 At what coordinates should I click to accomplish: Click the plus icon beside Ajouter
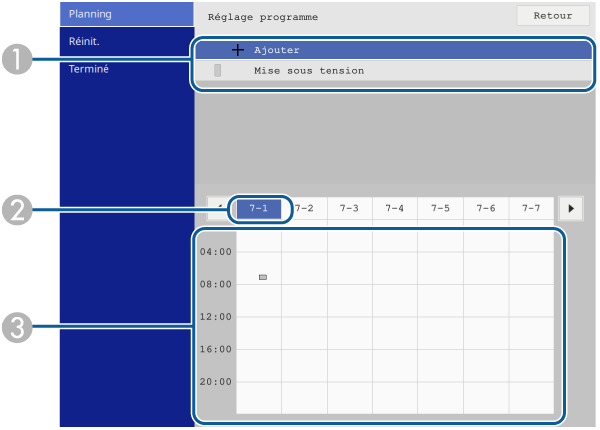tap(237, 50)
